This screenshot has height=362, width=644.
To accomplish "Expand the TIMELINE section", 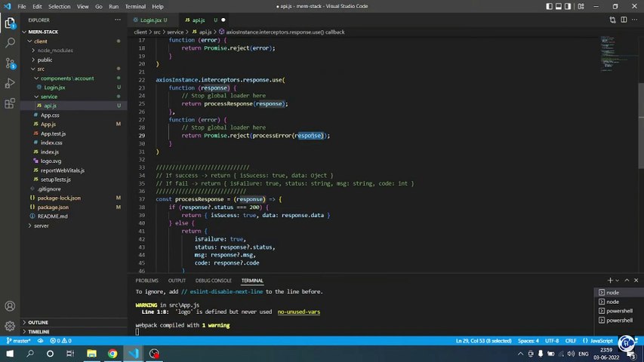I will point(39,332).
